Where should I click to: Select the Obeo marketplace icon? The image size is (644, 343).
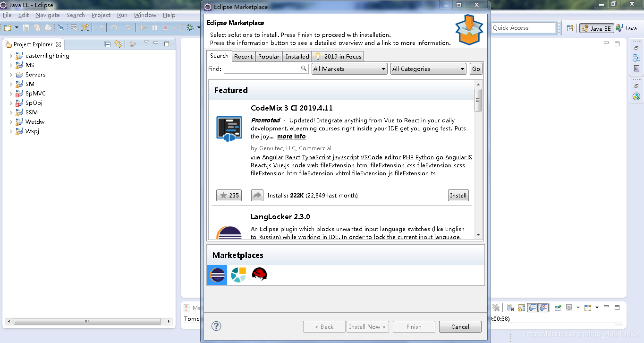238,275
